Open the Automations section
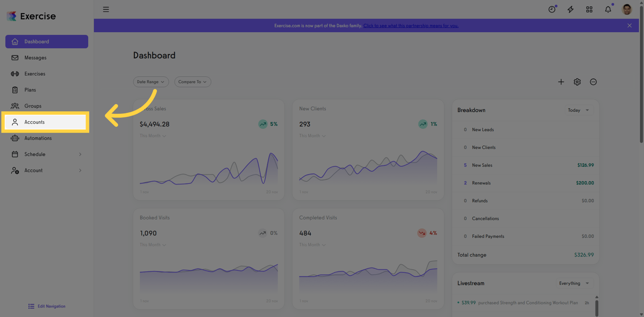Viewport: 644px width, 317px height. point(38,138)
